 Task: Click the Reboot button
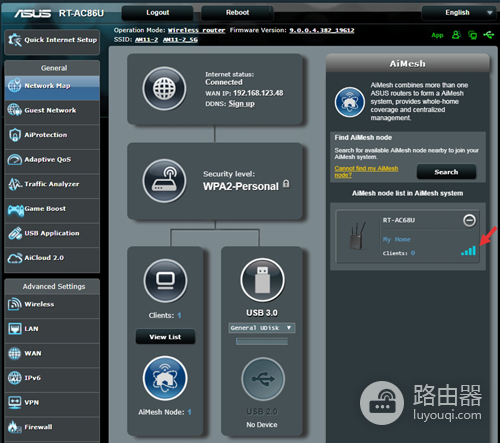[x=237, y=13]
